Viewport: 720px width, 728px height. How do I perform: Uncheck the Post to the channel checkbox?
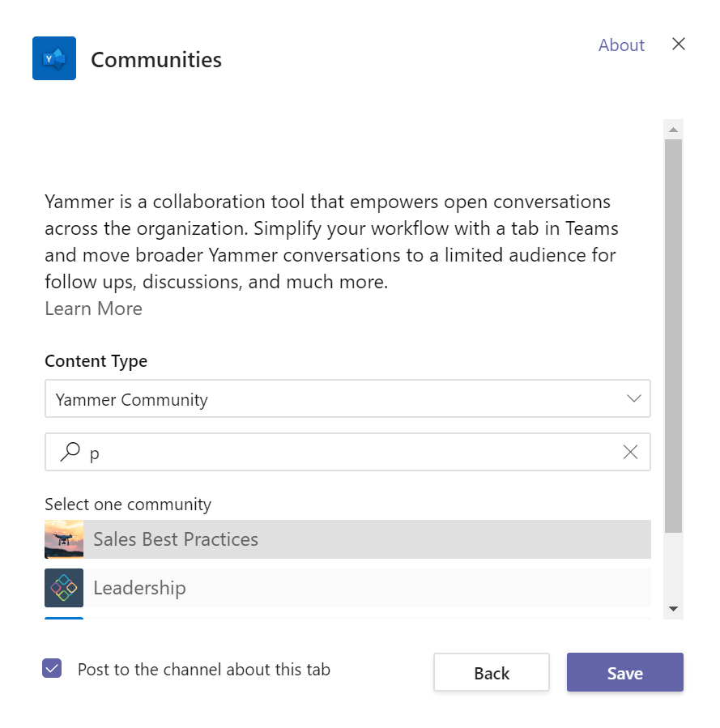pyautogui.click(x=53, y=669)
